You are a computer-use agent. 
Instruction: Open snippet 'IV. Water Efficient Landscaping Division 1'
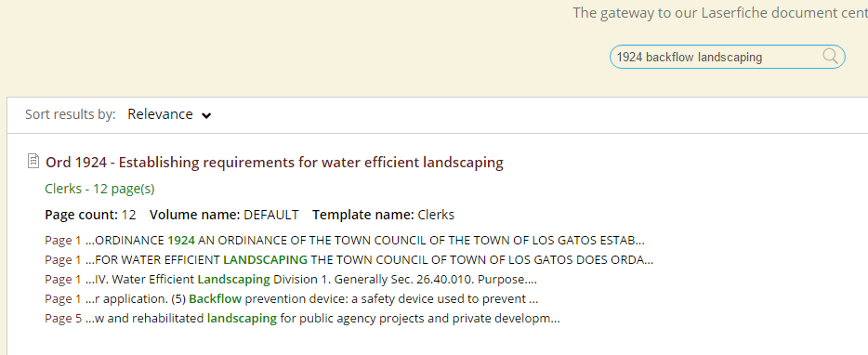[291, 280]
